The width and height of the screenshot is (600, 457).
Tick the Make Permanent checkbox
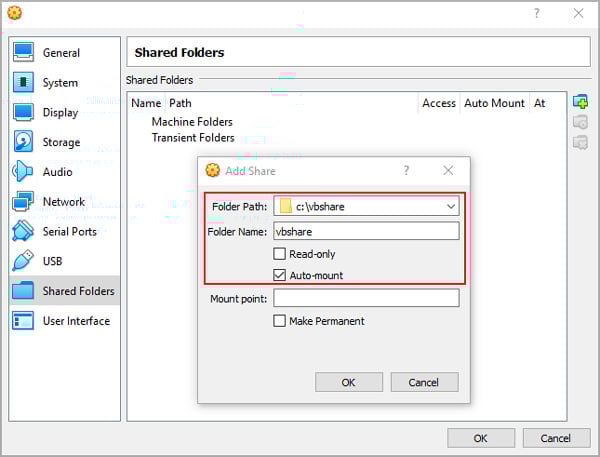(279, 320)
